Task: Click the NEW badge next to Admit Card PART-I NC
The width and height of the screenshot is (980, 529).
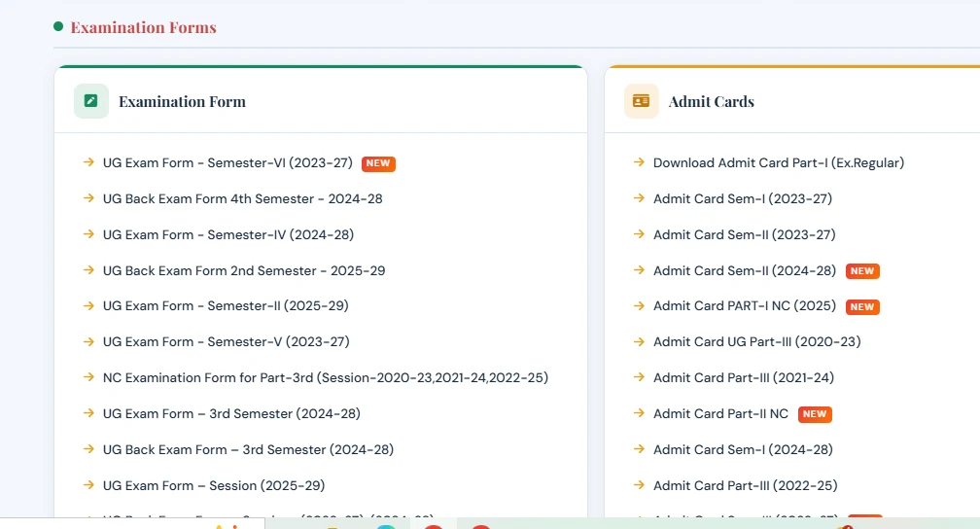Action: pyautogui.click(x=862, y=307)
